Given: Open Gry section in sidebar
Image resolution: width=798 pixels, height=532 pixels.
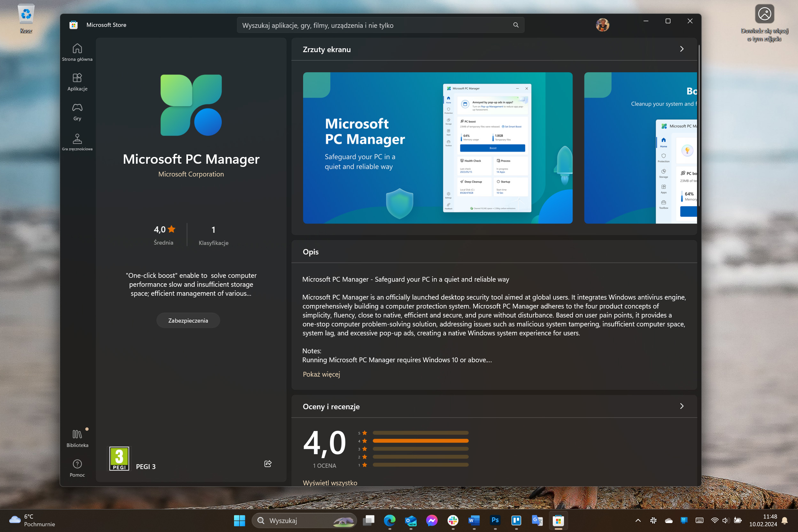Looking at the screenshot, I should pyautogui.click(x=77, y=112).
